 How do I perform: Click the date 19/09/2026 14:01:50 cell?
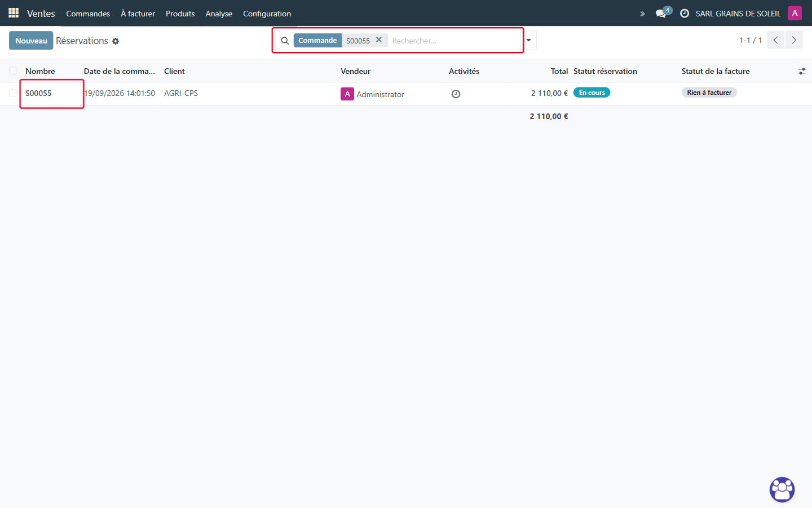pos(120,93)
